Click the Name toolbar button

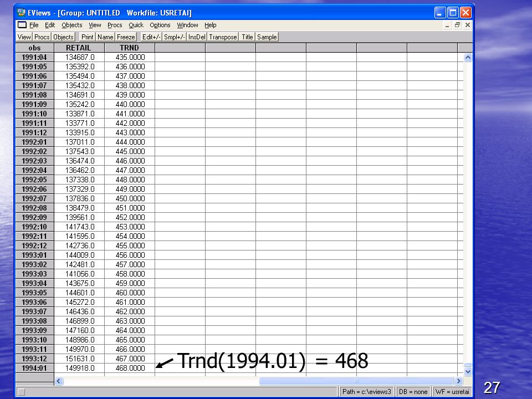click(105, 37)
